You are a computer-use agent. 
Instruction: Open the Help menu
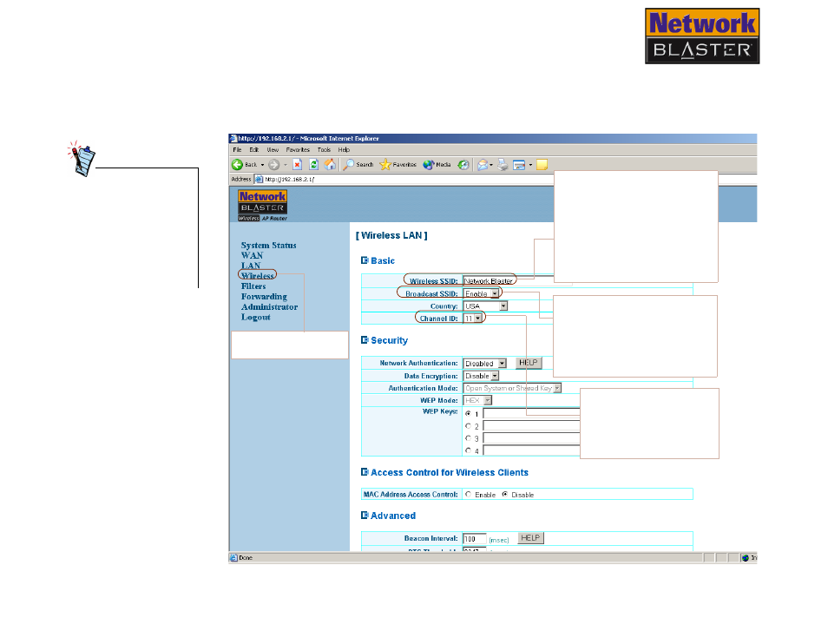[344, 150]
